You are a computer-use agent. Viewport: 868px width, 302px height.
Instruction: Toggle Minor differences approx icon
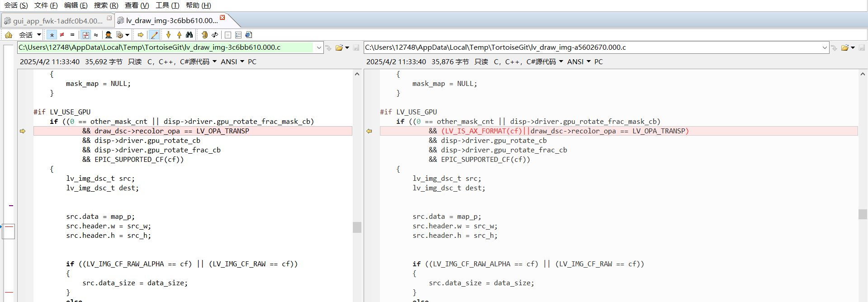coord(96,35)
